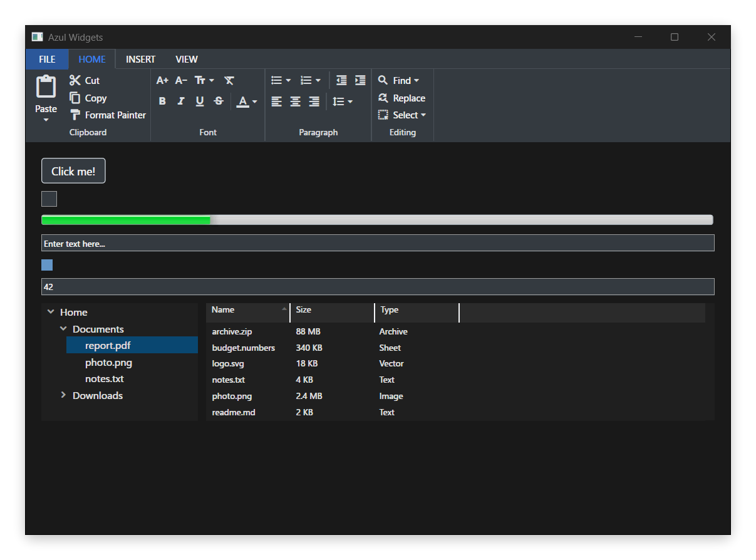Click the Size column header
The image size is (756, 560).
click(332, 313)
